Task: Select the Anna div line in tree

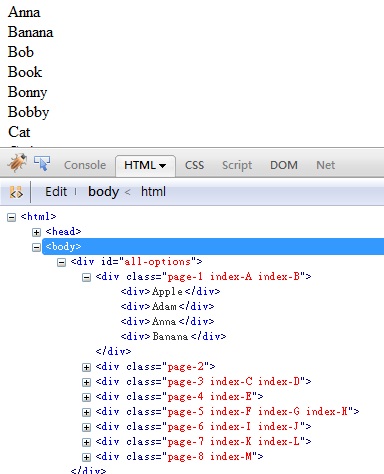Action: coord(167,321)
